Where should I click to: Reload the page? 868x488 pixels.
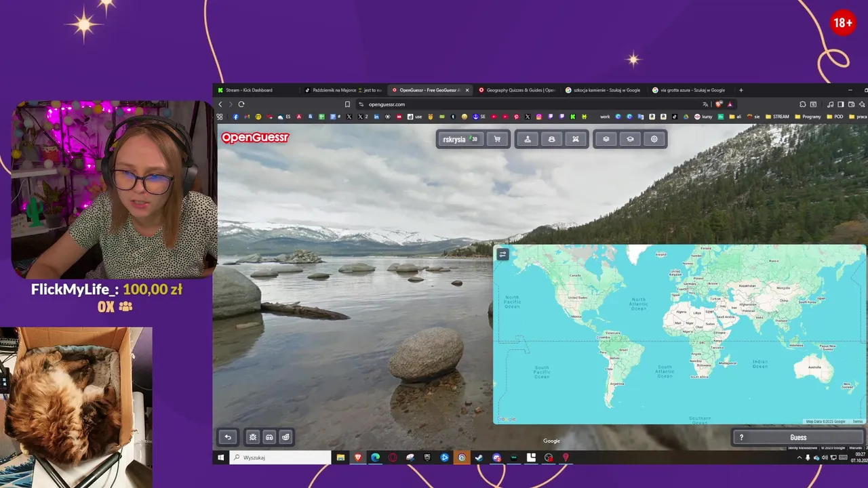click(x=241, y=104)
